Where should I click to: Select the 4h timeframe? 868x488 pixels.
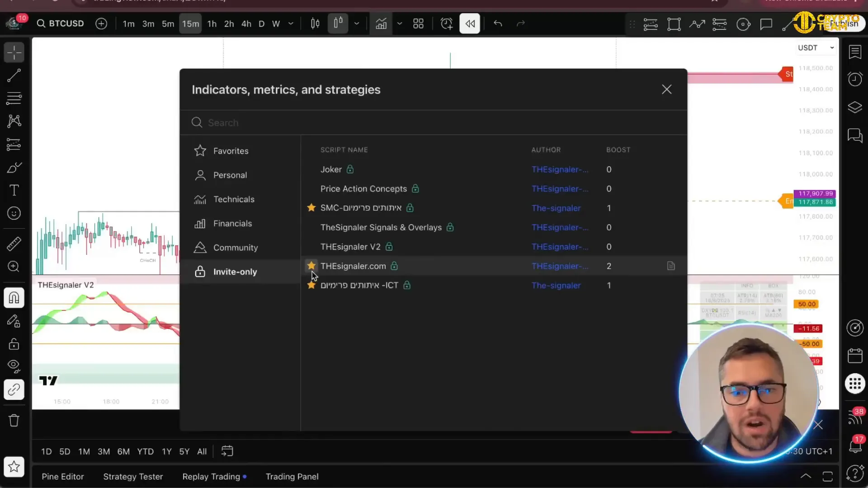[246, 24]
